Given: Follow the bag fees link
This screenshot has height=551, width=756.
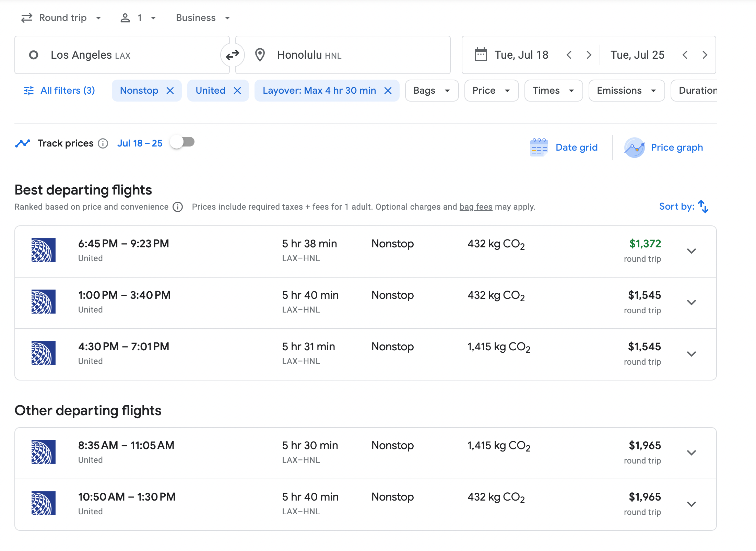Looking at the screenshot, I should coord(476,207).
